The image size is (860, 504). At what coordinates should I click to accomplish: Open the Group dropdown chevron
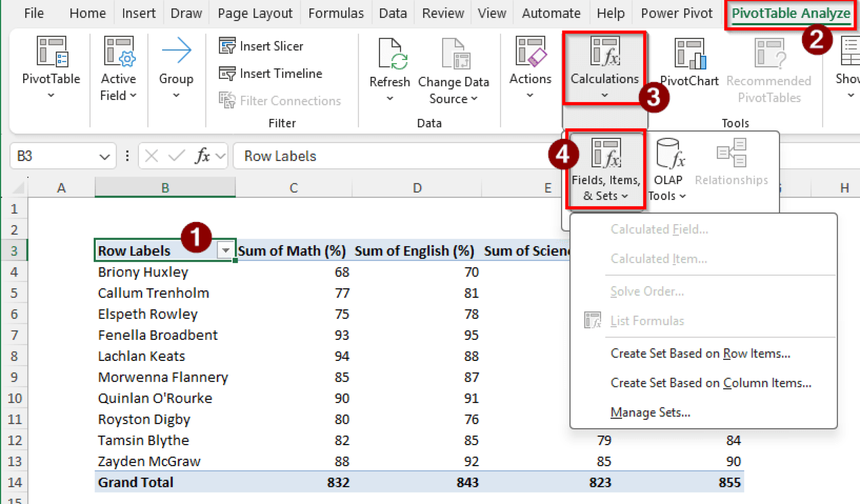tap(176, 95)
